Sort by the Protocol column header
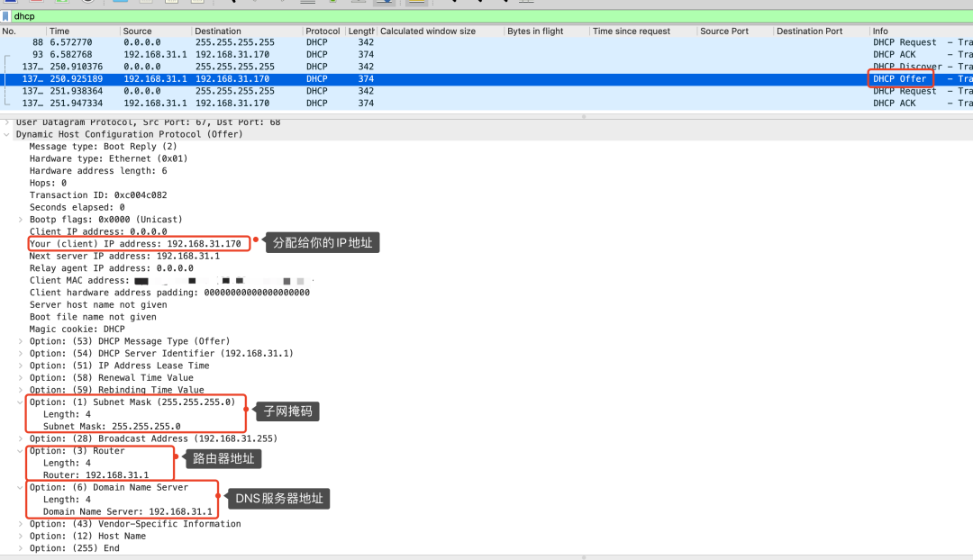 (x=323, y=31)
